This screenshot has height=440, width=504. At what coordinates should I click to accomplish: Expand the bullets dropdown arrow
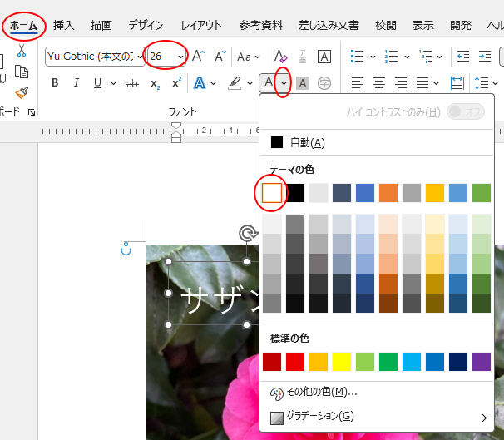[373, 57]
